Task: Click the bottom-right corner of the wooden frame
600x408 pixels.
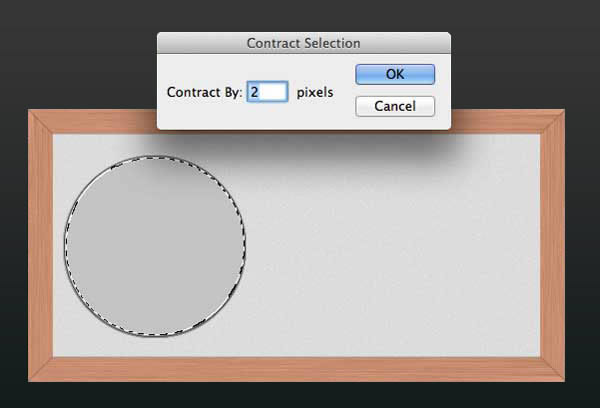Action: click(x=552, y=369)
